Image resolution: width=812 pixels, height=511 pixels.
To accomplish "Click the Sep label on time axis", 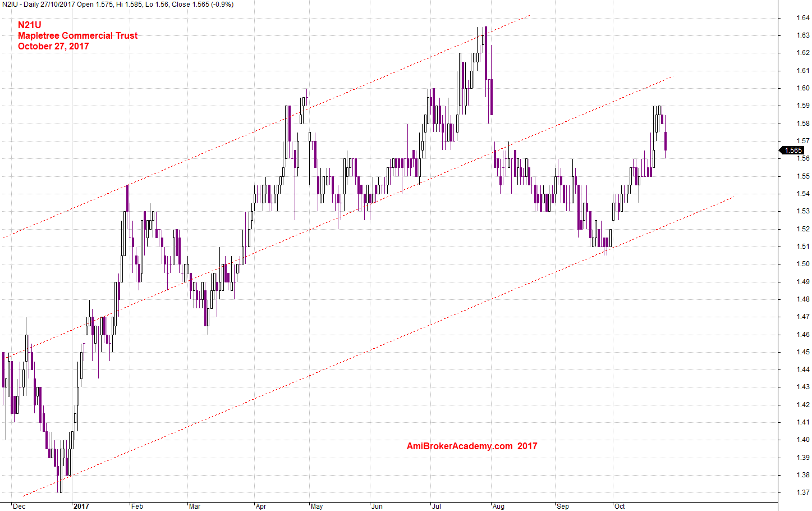I will (563, 507).
